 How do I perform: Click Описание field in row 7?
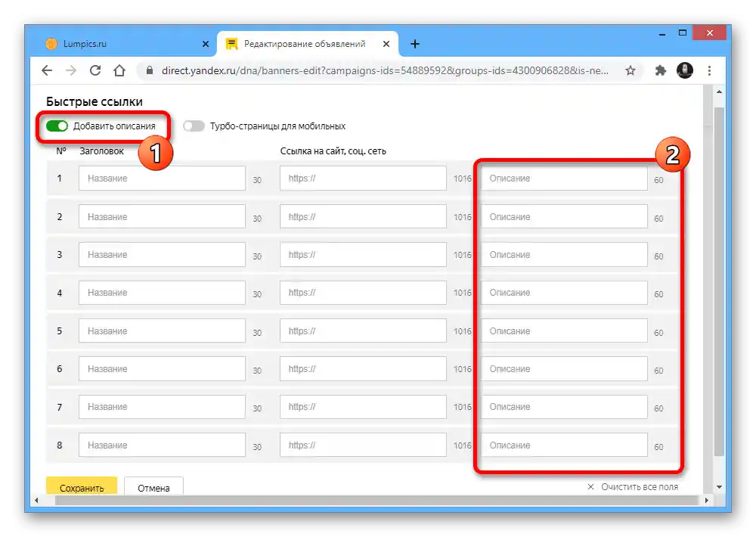564,407
